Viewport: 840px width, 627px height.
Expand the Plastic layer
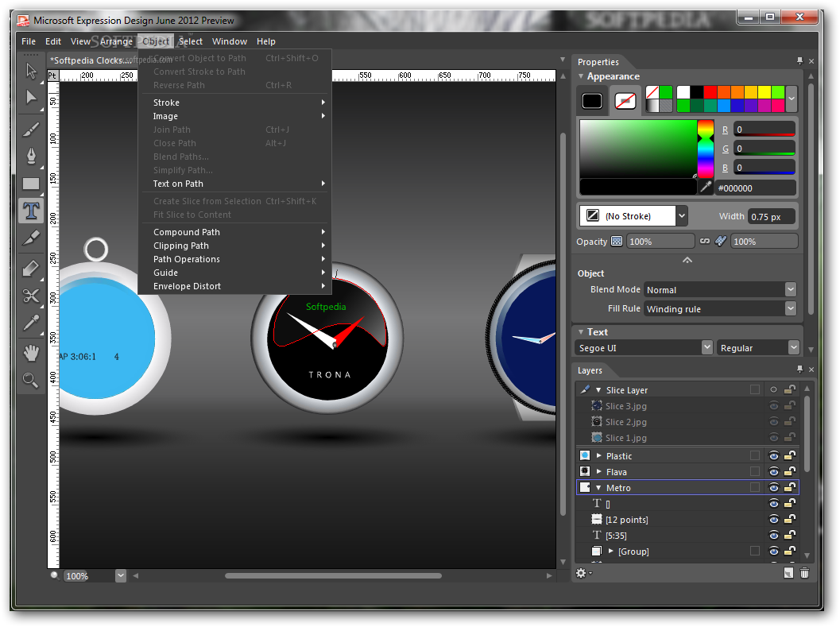pos(599,455)
